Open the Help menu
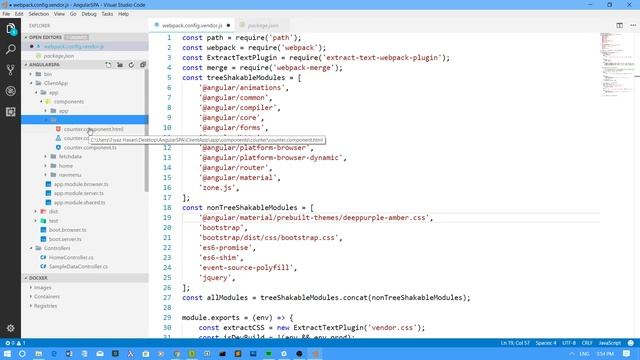 click(x=124, y=14)
